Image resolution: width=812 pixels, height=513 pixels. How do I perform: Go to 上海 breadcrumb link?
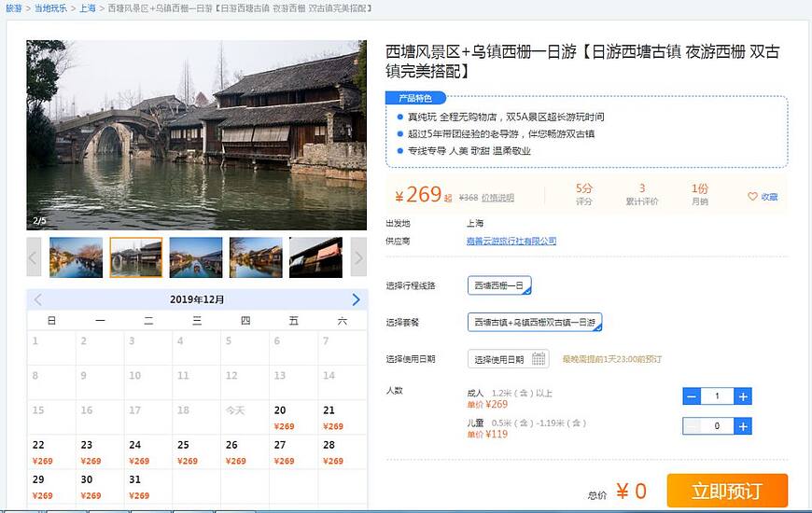pos(88,8)
